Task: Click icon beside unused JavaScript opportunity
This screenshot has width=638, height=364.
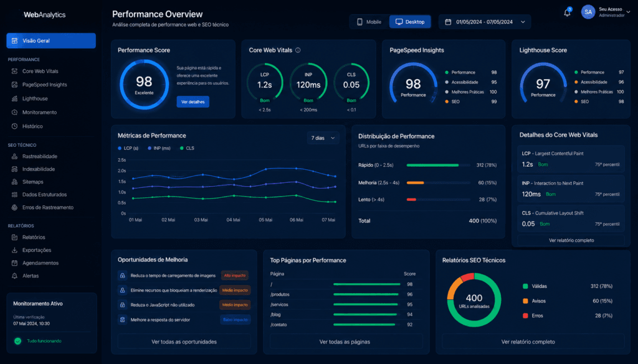Action: point(123,305)
